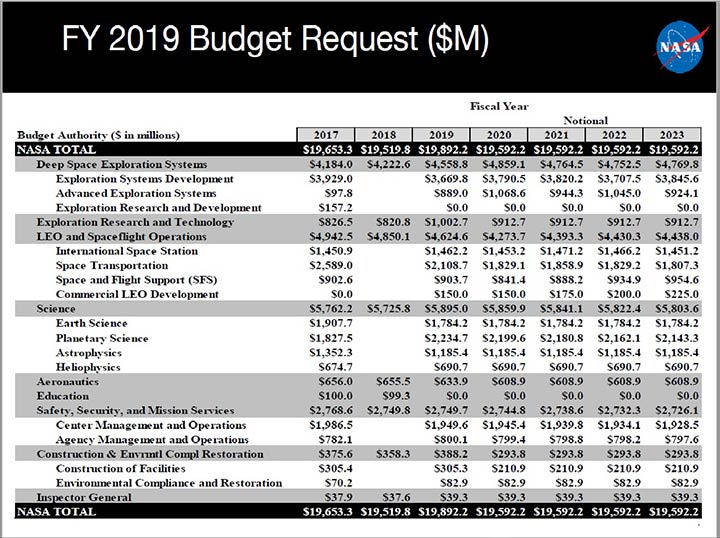Screen dimensions: 720x538
Task: Click the NASA logo in the header
Action: (679, 46)
